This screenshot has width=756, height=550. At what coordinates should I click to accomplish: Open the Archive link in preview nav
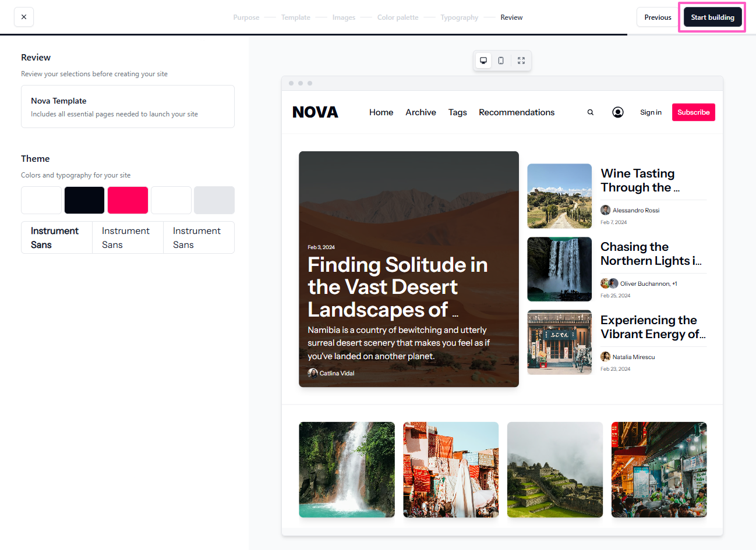(x=421, y=112)
